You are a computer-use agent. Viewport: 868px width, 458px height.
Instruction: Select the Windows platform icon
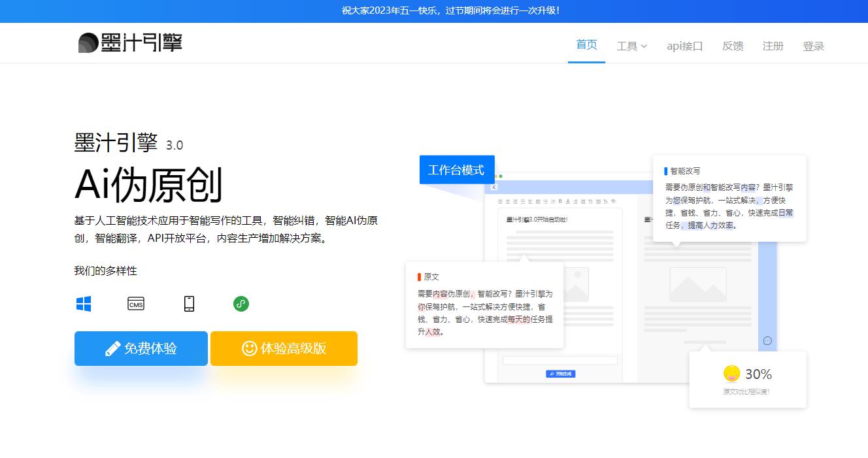pos(84,303)
